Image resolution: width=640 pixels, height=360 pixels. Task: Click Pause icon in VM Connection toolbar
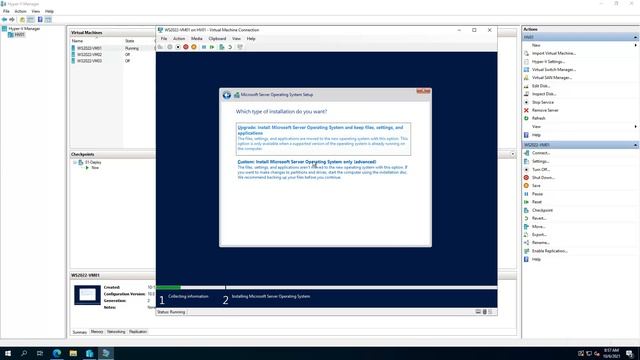tap(204, 47)
